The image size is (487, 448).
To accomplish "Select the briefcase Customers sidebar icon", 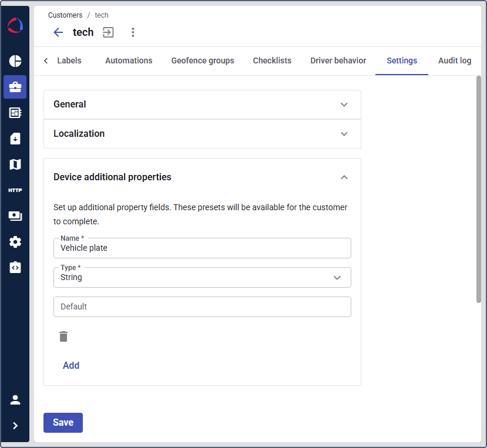I will click(x=15, y=87).
